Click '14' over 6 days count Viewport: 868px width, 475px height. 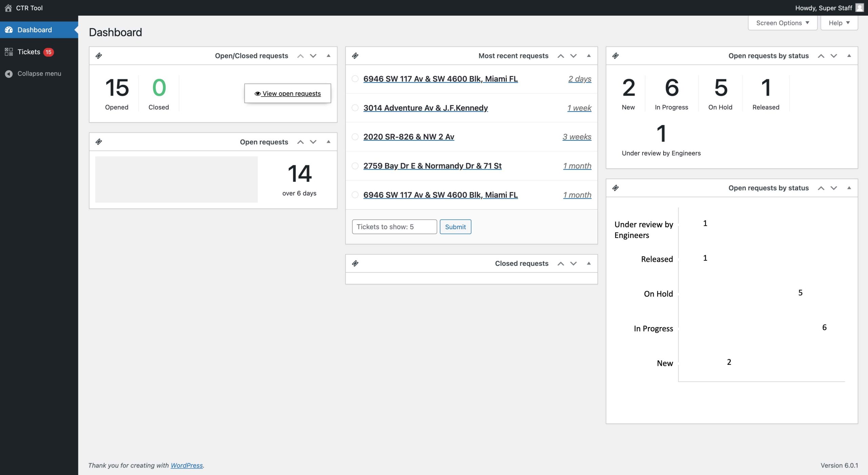[x=300, y=174]
